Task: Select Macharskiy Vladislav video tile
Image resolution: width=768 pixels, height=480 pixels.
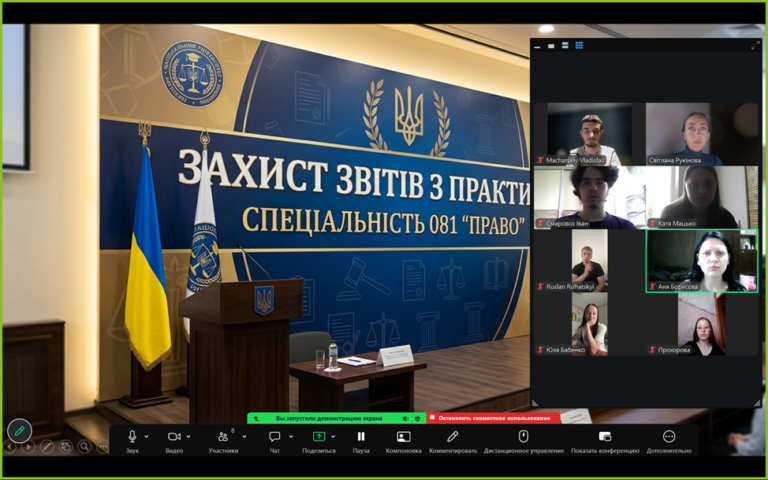Action: coord(589,134)
